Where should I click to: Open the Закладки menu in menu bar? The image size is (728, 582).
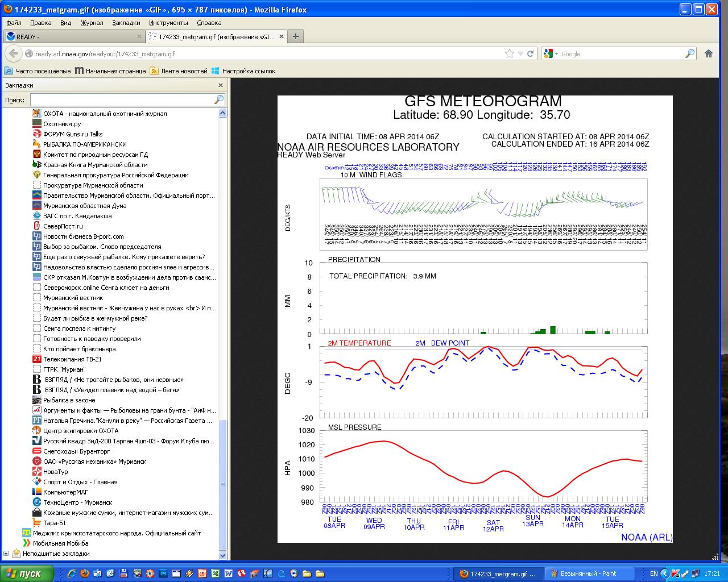[126, 23]
